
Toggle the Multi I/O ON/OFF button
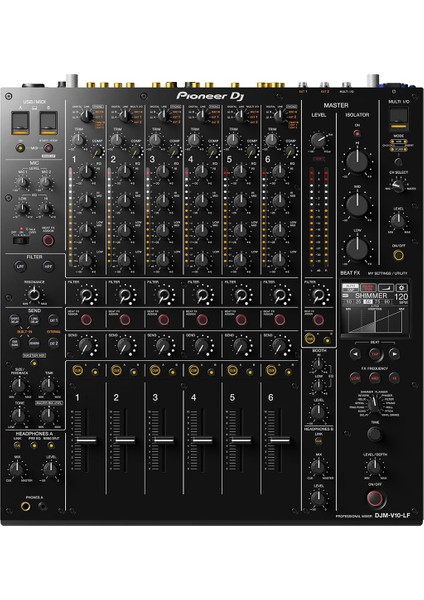coord(398,255)
